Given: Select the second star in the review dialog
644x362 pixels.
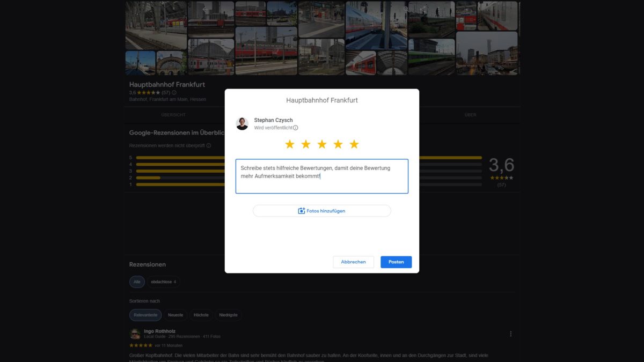Looking at the screenshot, I should (306, 144).
